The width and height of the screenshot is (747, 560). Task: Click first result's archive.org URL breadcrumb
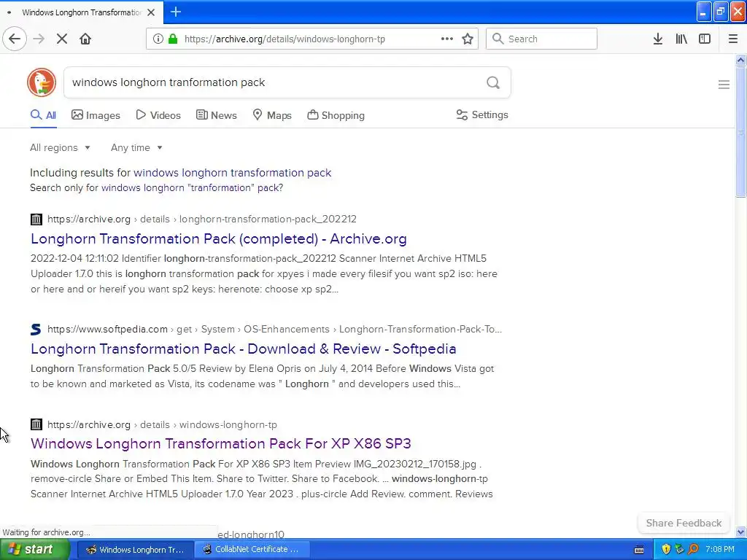tap(201, 219)
